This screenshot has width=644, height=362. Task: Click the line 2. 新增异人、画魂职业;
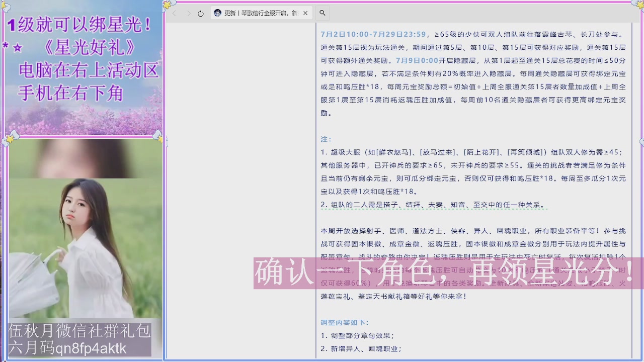(x=361, y=348)
